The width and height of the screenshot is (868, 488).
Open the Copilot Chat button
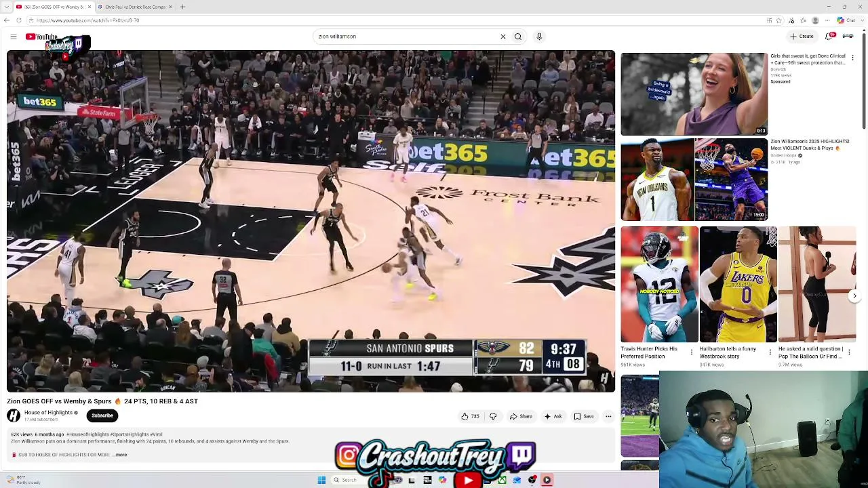[x=845, y=20]
